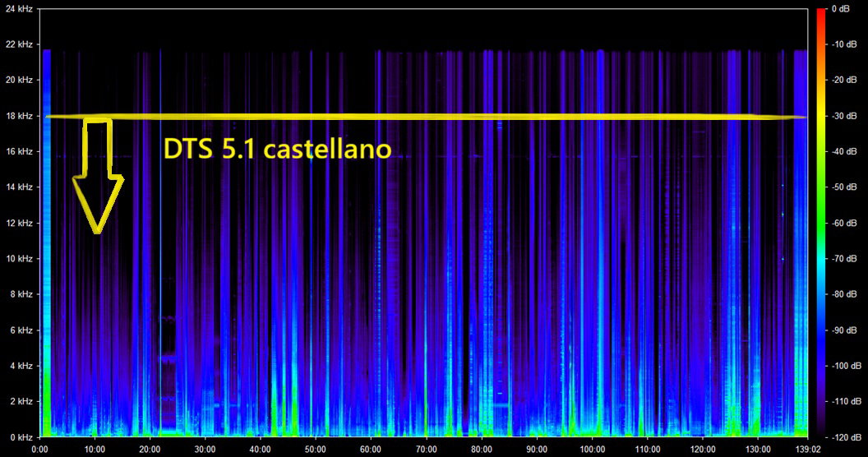The height and width of the screenshot is (457, 868).
Task: Select the 90:00 time axis label
Action: pyautogui.click(x=537, y=450)
